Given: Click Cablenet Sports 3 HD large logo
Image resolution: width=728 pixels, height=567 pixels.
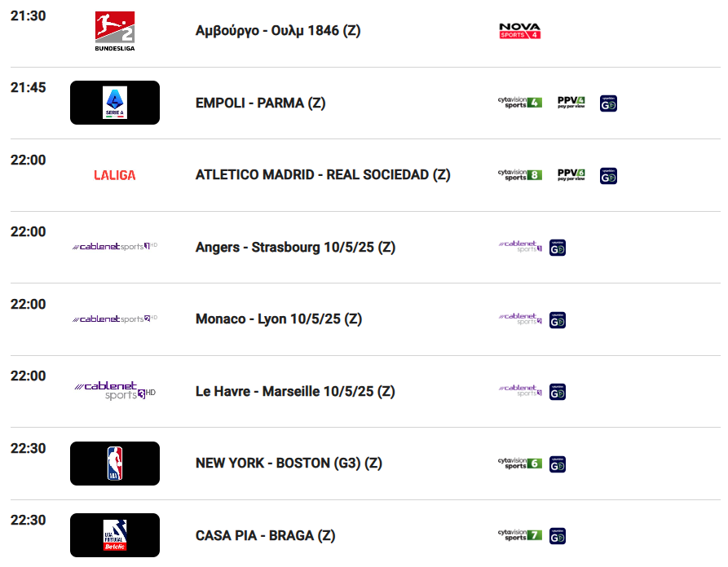Looking at the screenshot, I should (x=115, y=391).
